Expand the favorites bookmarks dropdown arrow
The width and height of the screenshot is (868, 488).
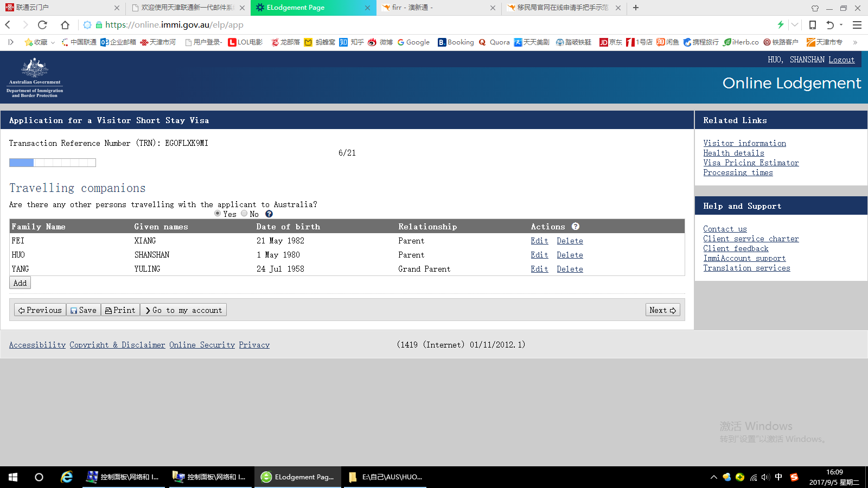click(x=53, y=42)
